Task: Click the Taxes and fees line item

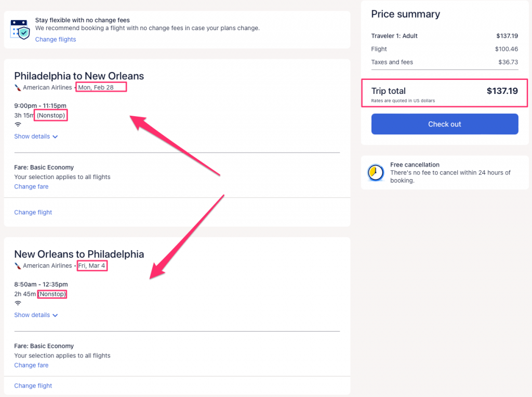Action: pos(392,62)
